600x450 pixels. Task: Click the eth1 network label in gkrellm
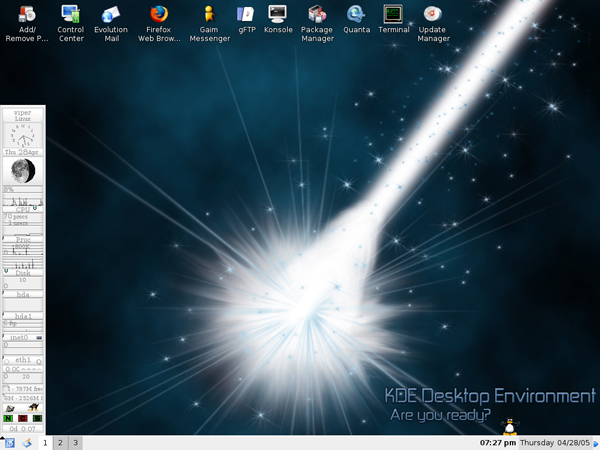tap(23, 360)
